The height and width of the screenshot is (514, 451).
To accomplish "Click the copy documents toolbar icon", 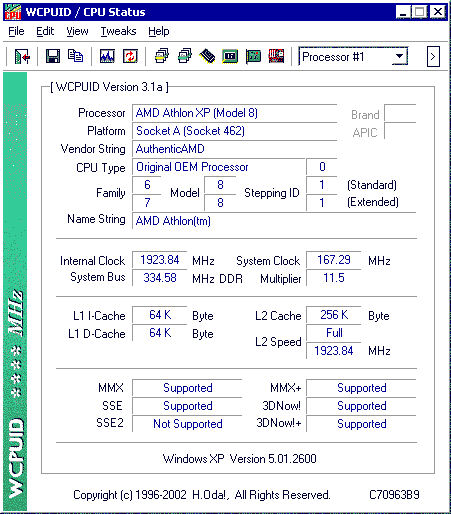I will pyautogui.click(x=76, y=56).
